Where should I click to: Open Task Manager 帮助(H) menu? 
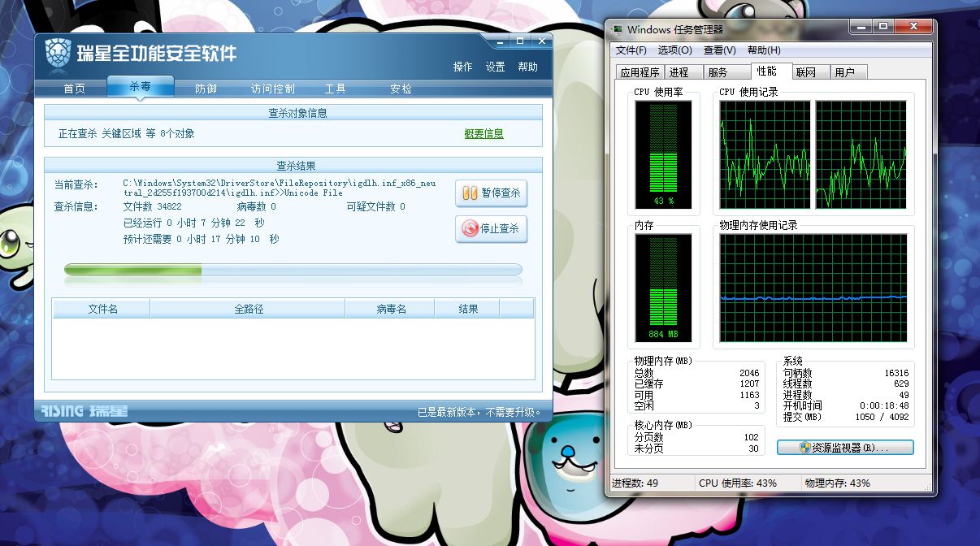(x=764, y=50)
